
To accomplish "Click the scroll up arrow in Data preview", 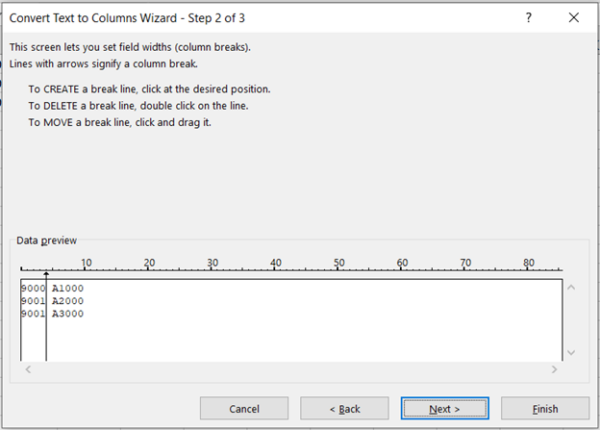I will (x=571, y=287).
